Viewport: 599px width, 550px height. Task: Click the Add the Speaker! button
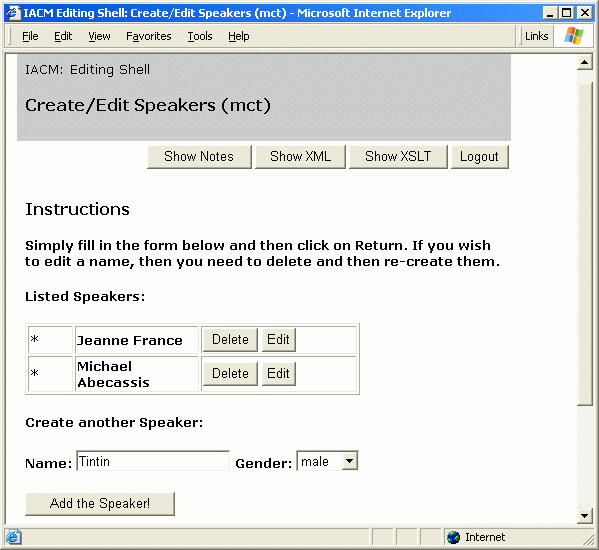100,504
